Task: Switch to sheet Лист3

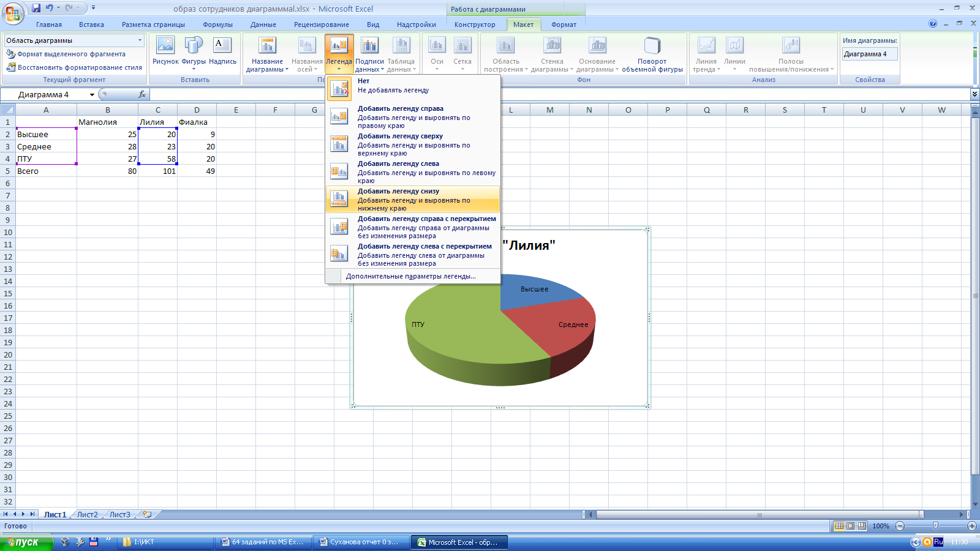Action: tap(119, 514)
